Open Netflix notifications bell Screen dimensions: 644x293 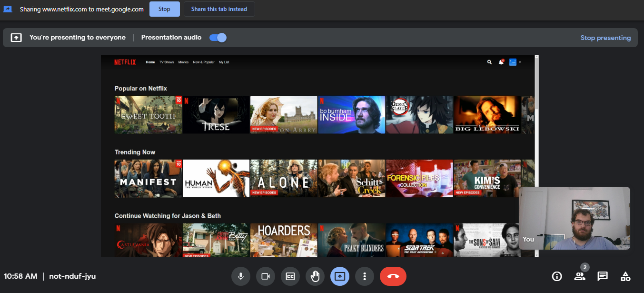501,62
